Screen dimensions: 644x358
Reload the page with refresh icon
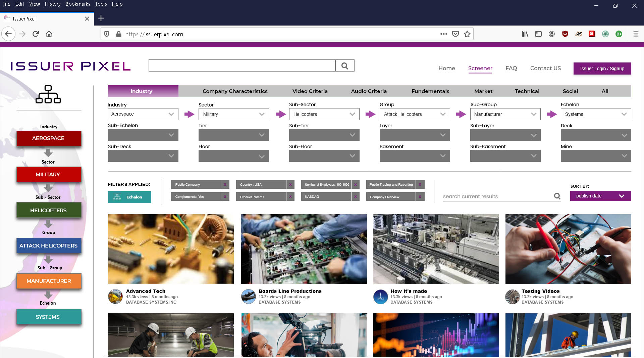point(36,34)
